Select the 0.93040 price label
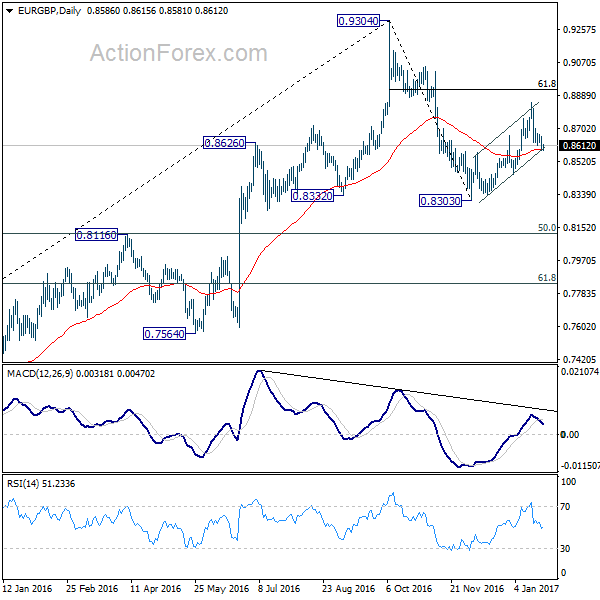 tap(359, 21)
